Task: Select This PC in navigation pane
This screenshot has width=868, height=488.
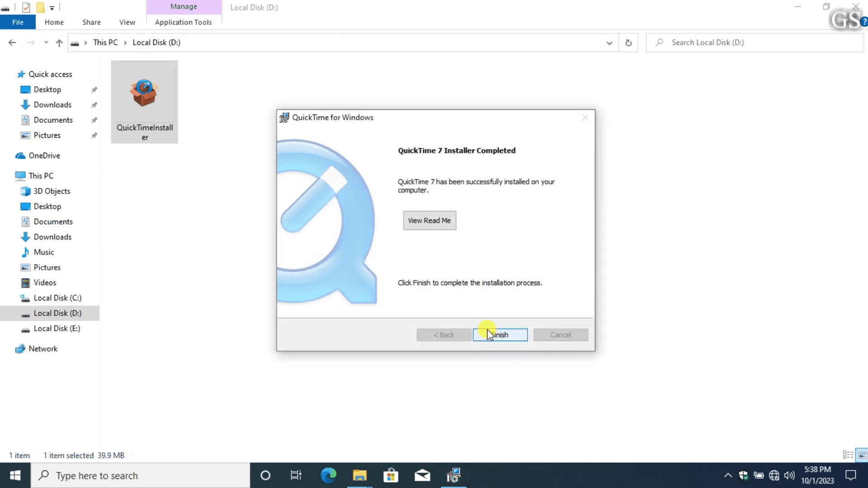Action: point(41,176)
